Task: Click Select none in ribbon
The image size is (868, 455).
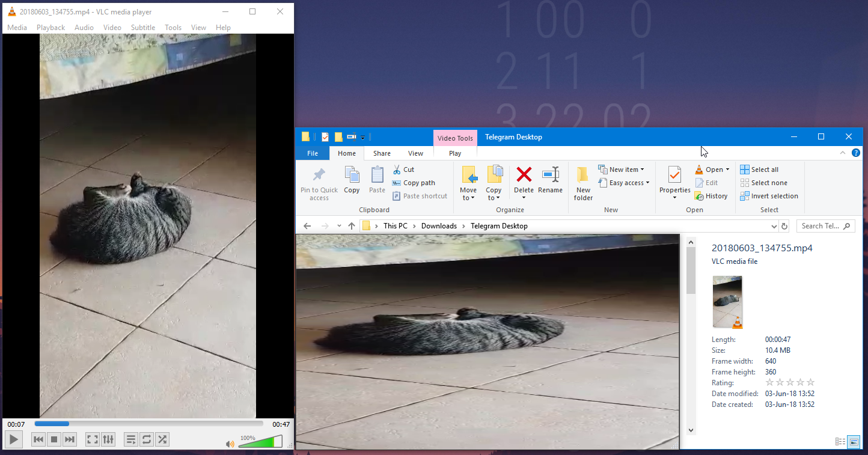Action: pos(763,183)
